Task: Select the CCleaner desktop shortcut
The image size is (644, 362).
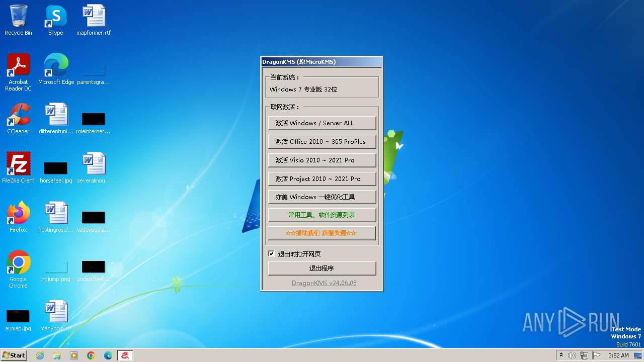Action: click(18, 119)
